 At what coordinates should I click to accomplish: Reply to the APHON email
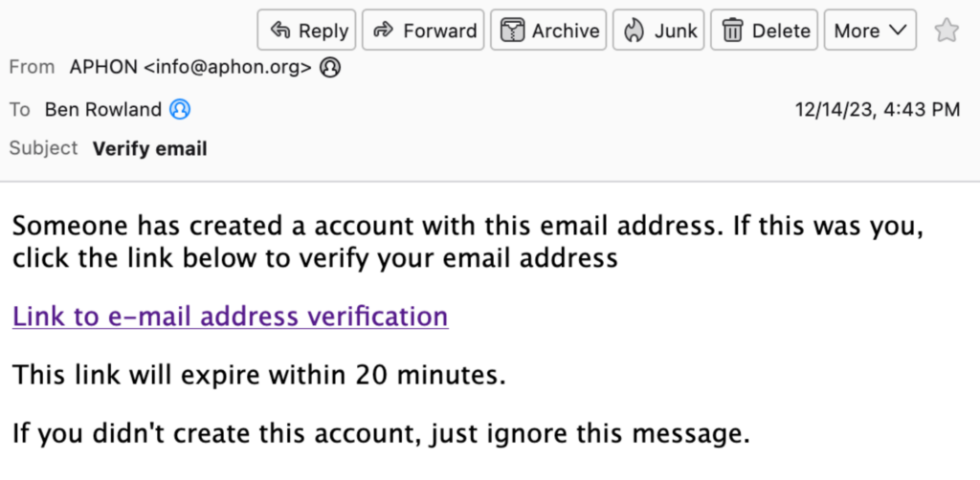point(306,30)
